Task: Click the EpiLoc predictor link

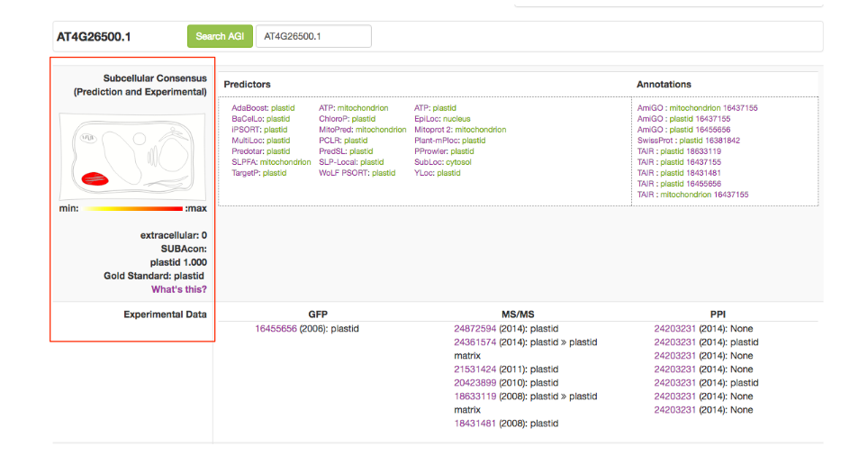Action: click(x=427, y=119)
